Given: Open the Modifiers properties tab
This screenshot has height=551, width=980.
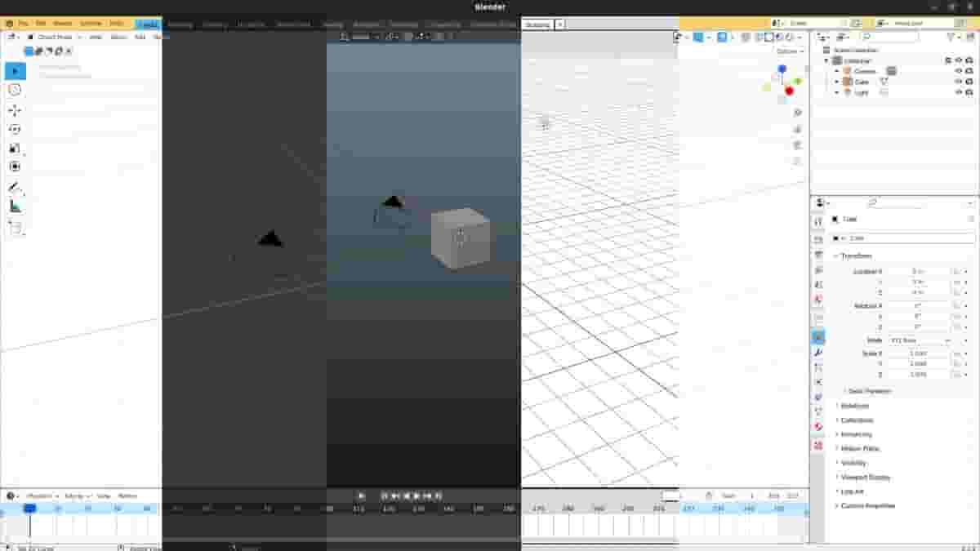Looking at the screenshot, I should tap(818, 352).
